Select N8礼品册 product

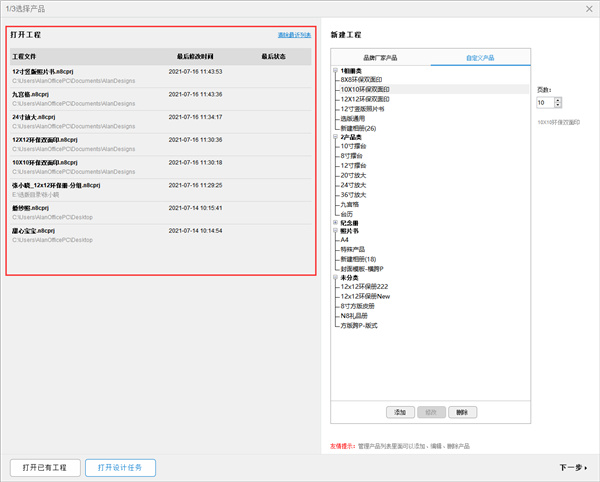pyautogui.click(x=354, y=316)
